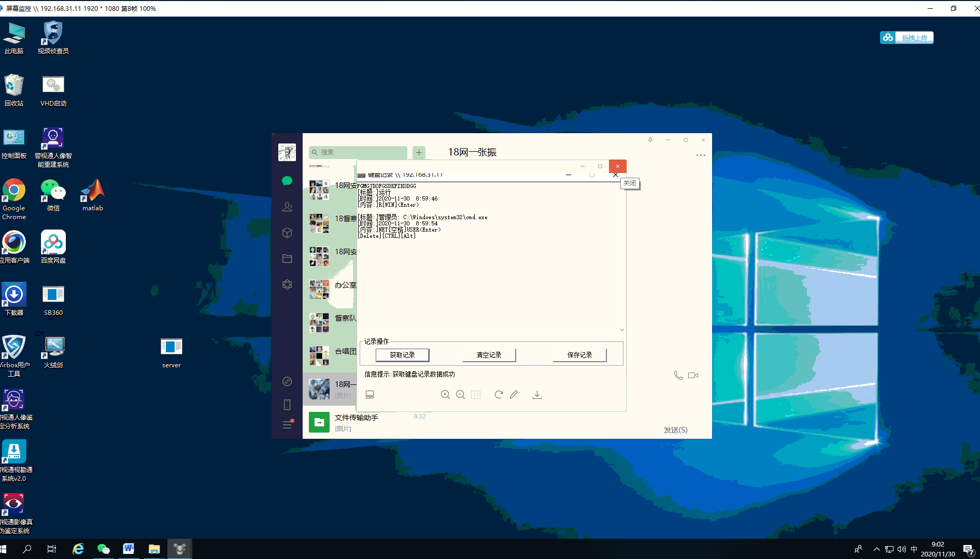Start a voice call in WeChat chat

(678, 375)
